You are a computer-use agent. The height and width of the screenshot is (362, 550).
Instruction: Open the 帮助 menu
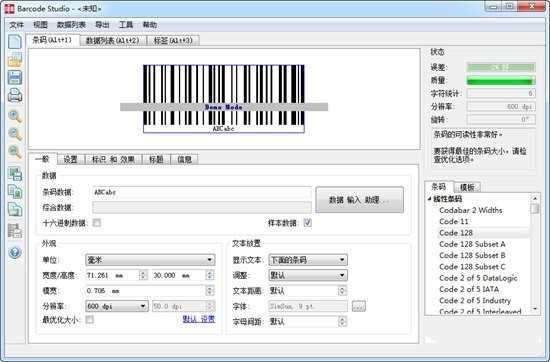pyautogui.click(x=150, y=25)
